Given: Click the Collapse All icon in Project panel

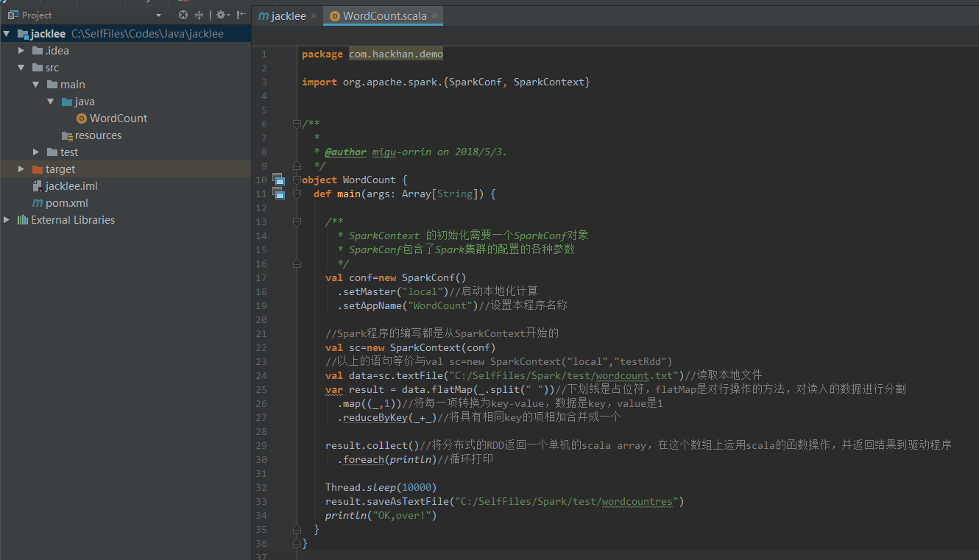Looking at the screenshot, I should point(199,15).
